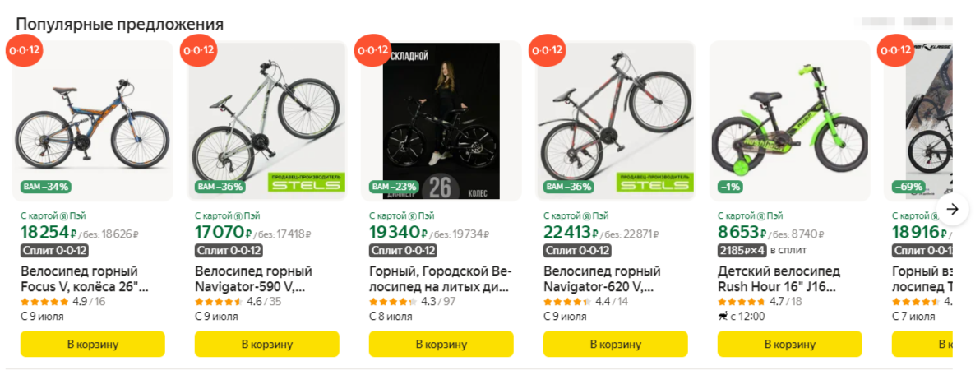980x389 pixels.
Task: Add Rush Hour kids bike to cart
Action: (790, 344)
